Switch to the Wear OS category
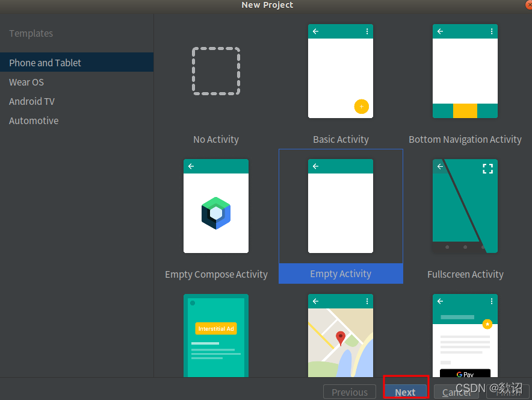 click(26, 82)
